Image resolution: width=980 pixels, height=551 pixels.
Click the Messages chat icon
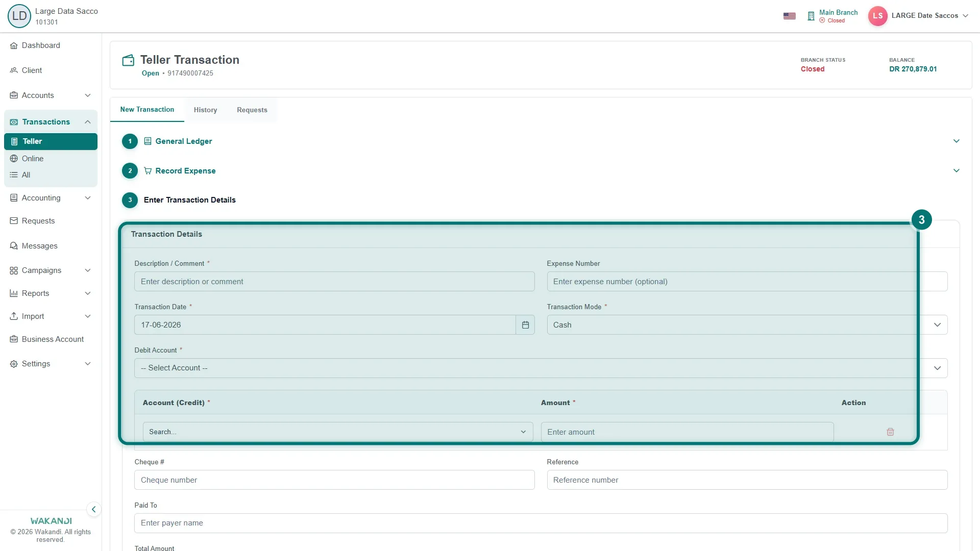[14, 246]
